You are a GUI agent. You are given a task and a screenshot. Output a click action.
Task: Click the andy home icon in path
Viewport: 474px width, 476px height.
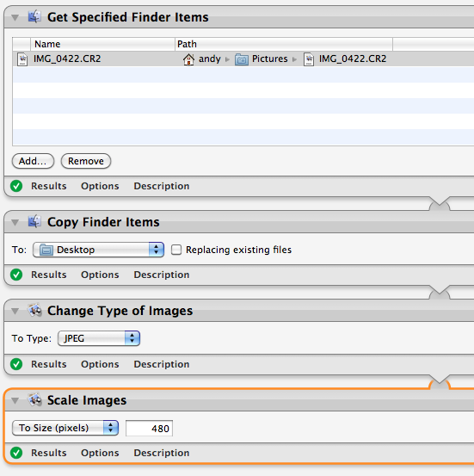tap(188, 59)
